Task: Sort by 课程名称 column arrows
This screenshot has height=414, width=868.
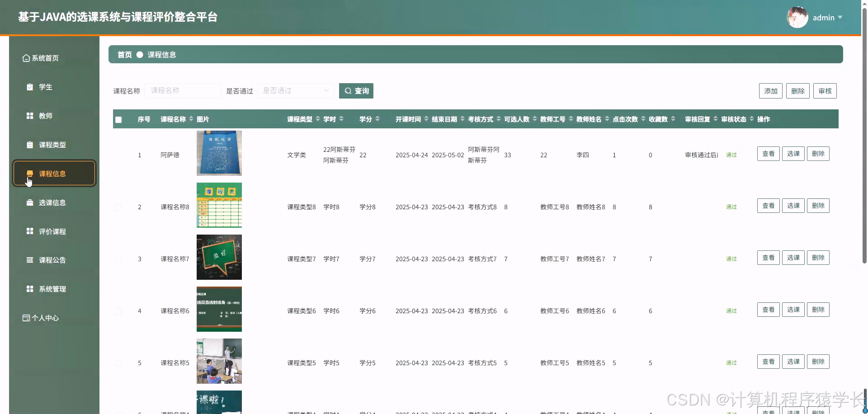Action: tap(191, 119)
